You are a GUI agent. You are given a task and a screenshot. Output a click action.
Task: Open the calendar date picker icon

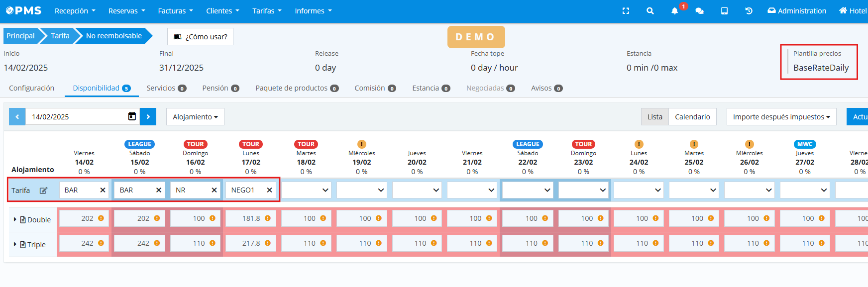[132, 116]
